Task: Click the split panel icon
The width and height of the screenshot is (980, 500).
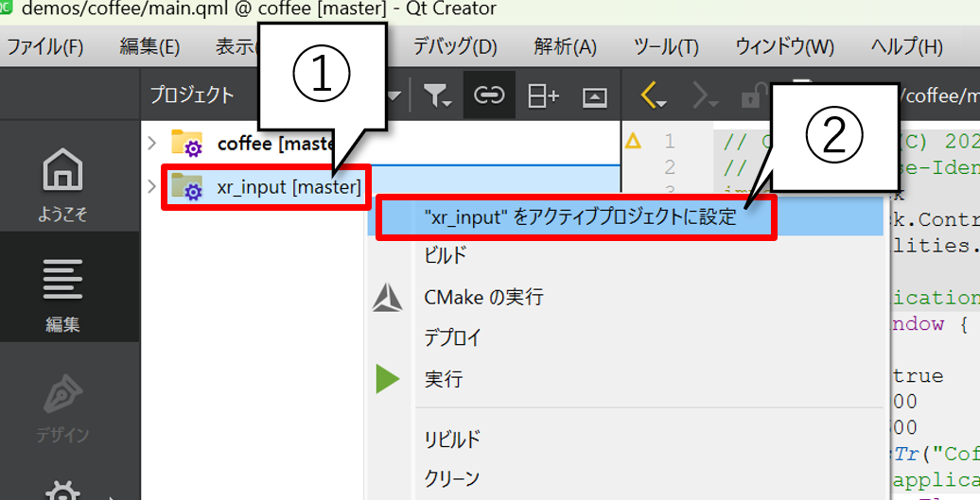Action: [543, 95]
